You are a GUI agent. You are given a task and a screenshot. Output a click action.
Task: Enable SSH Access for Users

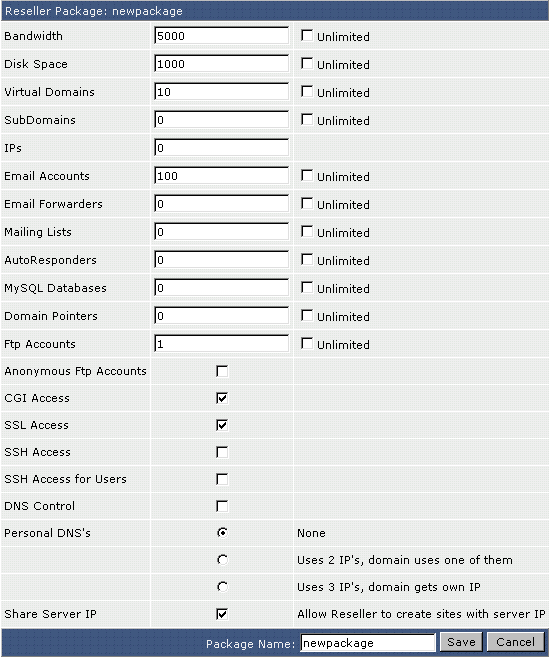[222, 479]
